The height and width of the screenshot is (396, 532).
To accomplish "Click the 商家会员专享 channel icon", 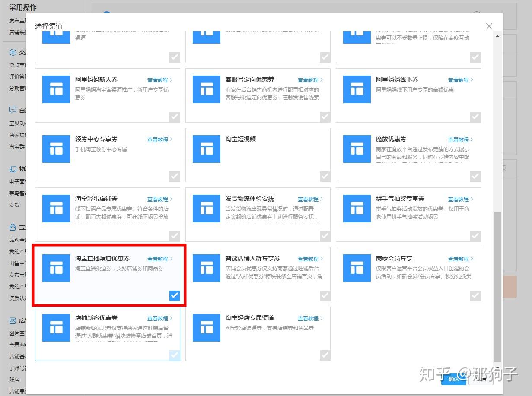I will (x=357, y=268).
